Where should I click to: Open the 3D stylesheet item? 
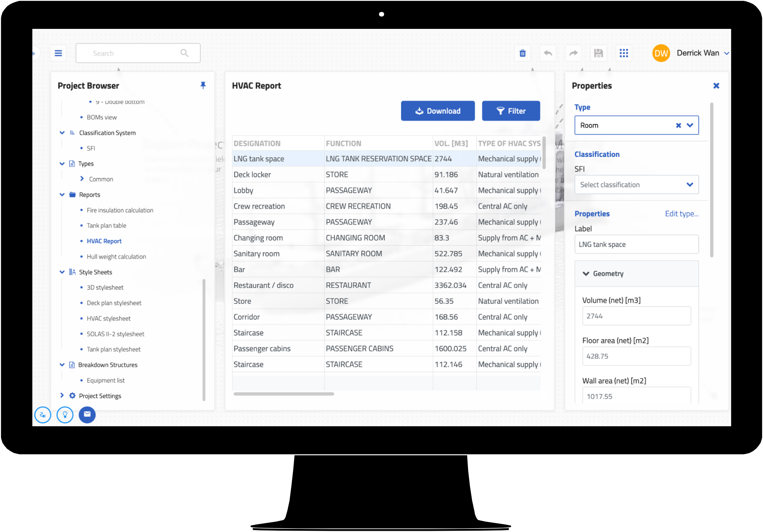[x=105, y=287]
